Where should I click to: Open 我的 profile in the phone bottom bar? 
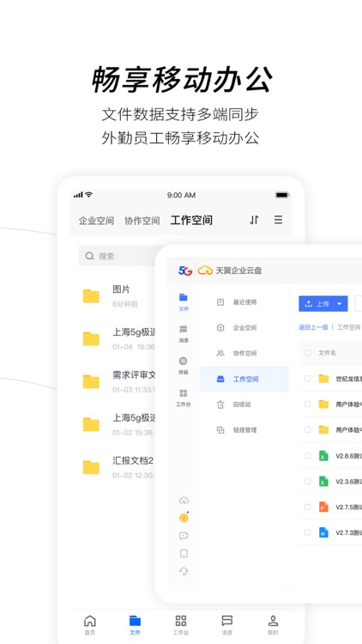coord(273,625)
